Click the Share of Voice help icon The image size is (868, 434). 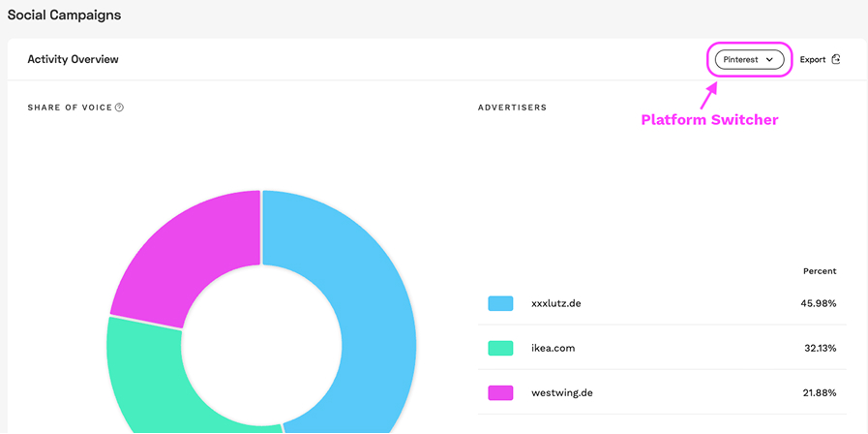pyautogui.click(x=119, y=108)
